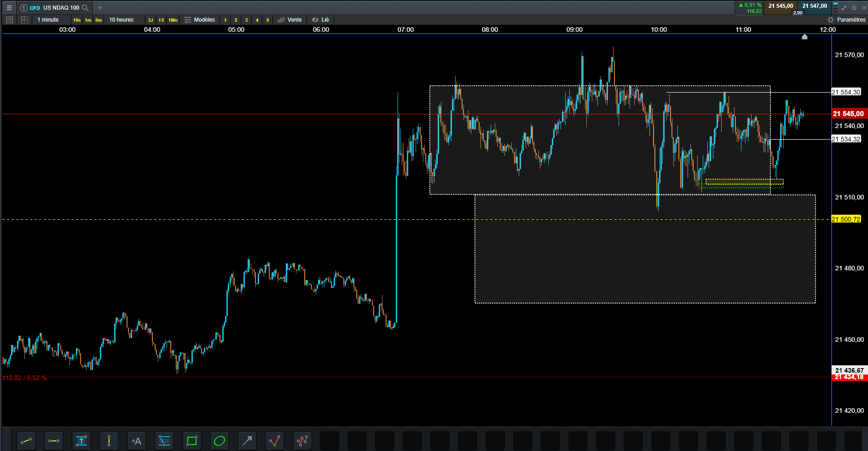Image resolution: width=868 pixels, height=451 pixels.
Task: Select the Fibonacci retracement tool
Action: (x=164, y=441)
